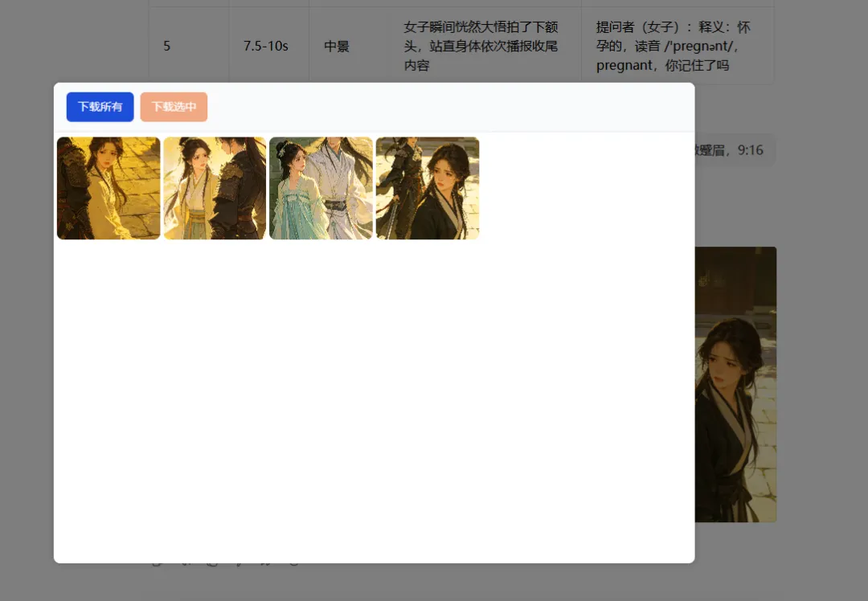Open the large generated image behind the dialog
This screenshot has height=601, width=868.
[735, 385]
